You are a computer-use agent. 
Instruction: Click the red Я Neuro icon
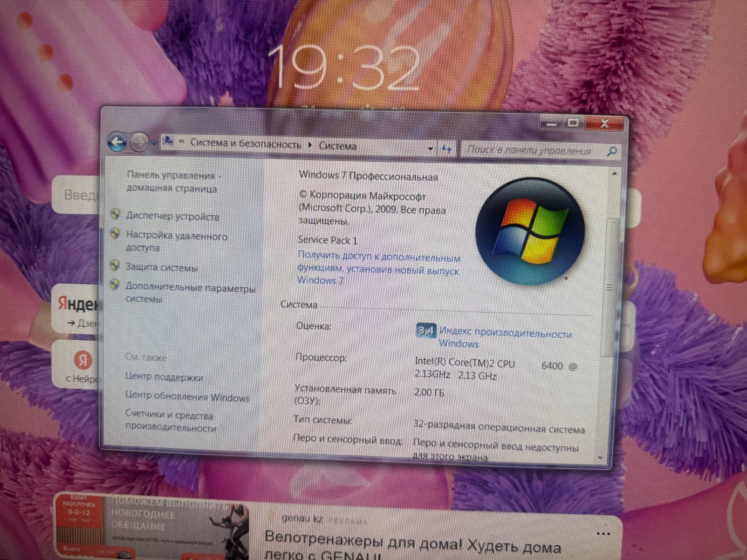[83, 360]
